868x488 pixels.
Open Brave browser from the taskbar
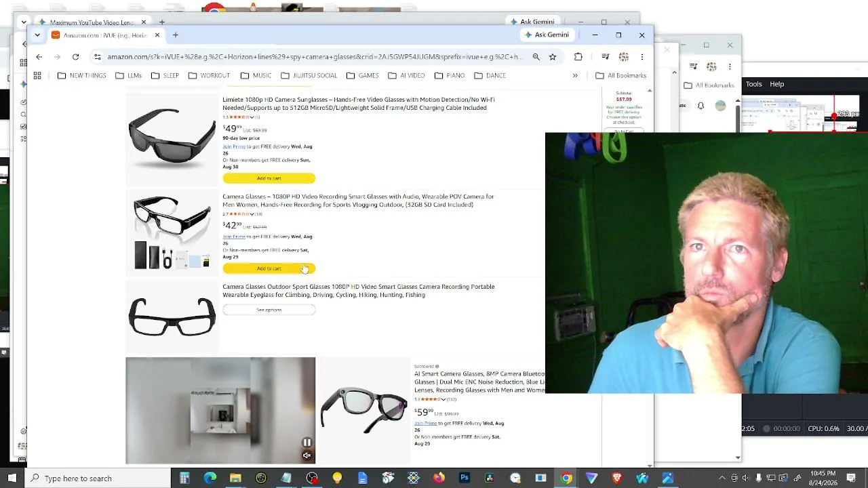pyautogui.click(x=617, y=479)
